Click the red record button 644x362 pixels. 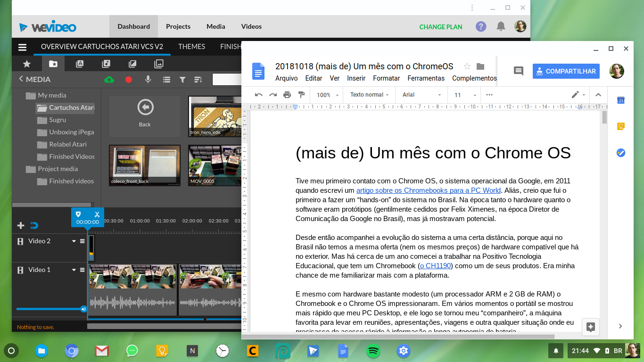coord(128,80)
